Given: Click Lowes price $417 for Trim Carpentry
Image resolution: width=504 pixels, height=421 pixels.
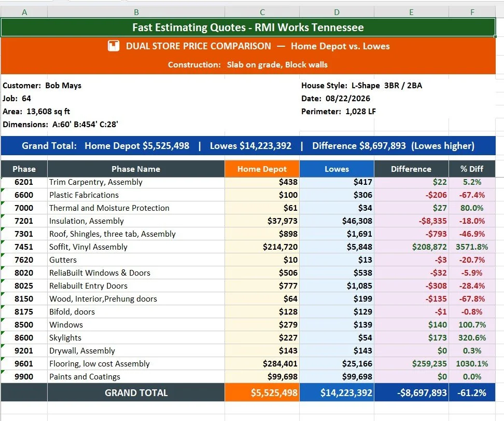Looking at the screenshot, I should 337,182.
